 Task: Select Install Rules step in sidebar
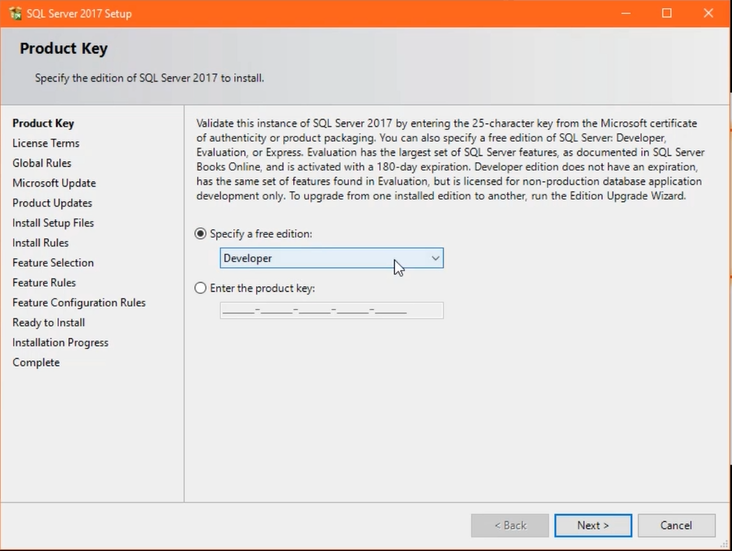[41, 243]
